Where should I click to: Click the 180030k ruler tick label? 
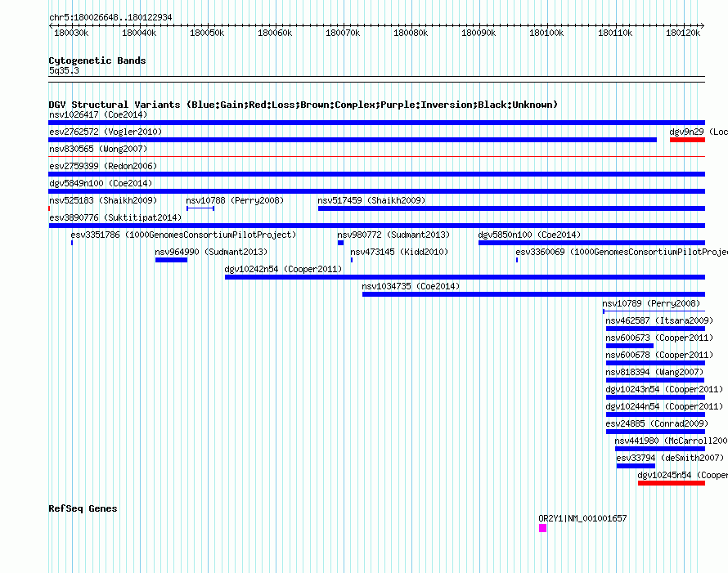coord(71,33)
